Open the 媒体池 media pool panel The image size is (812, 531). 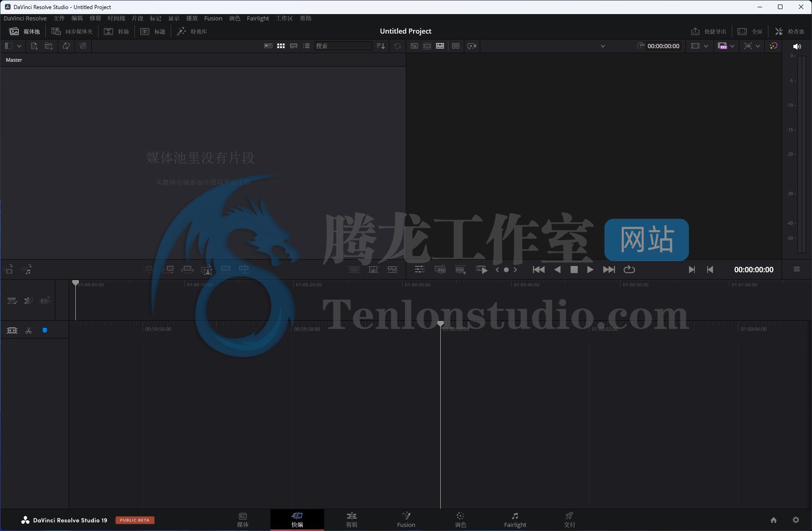click(x=25, y=31)
